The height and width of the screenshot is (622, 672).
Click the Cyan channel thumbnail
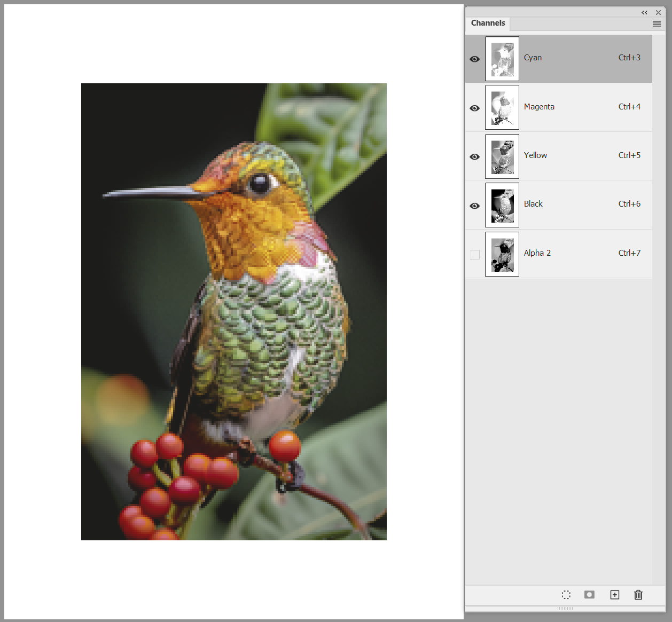point(502,59)
